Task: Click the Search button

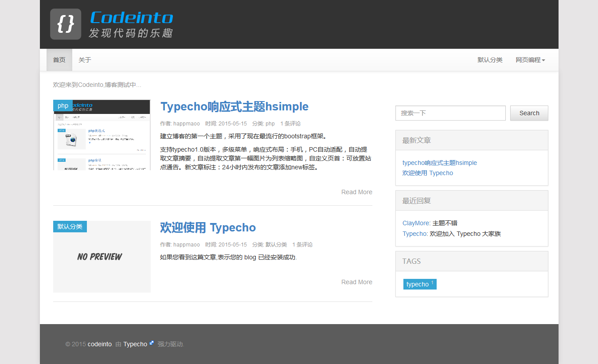Action: pyautogui.click(x=529, y=113)
